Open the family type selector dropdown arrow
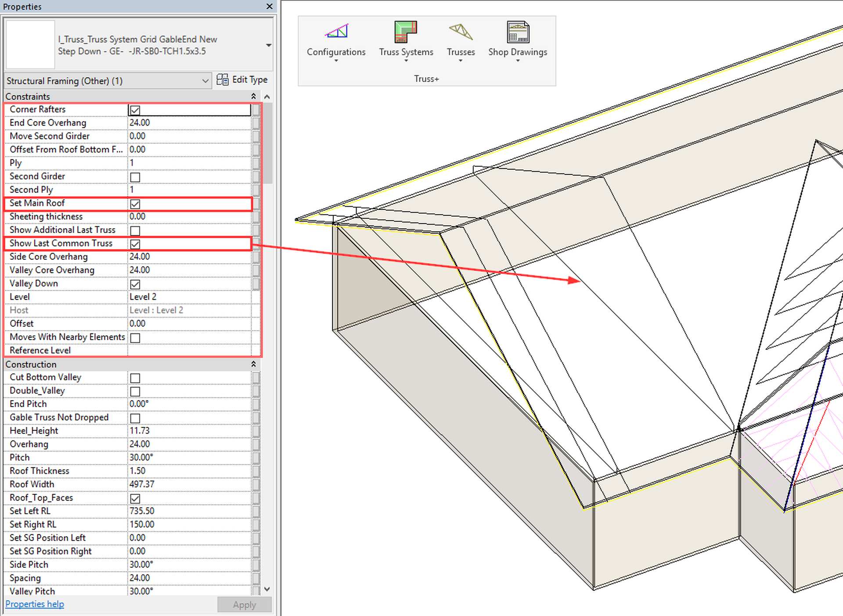Viewport: 843px width, 616px height. [x=269, y=45]
